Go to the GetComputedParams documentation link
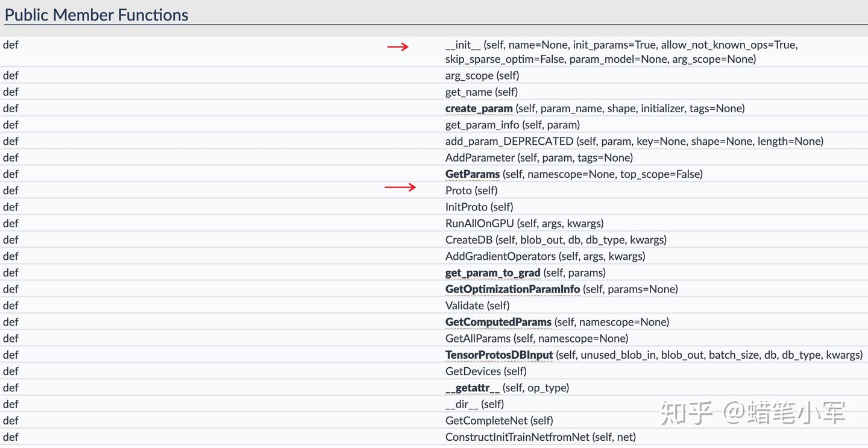The height and width of the screenshot is (448, 868). [x=498, y=322]
